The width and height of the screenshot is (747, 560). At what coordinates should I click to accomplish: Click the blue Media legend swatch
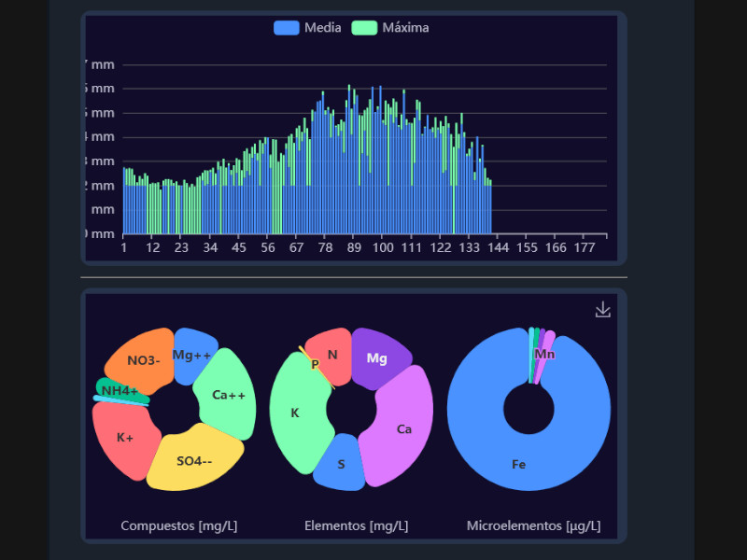pos(287,28)
